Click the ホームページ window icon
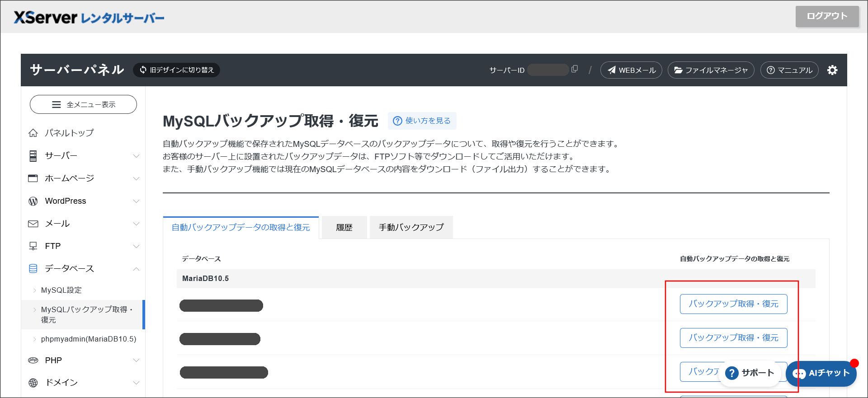868x398 pixels. [33, 178]
